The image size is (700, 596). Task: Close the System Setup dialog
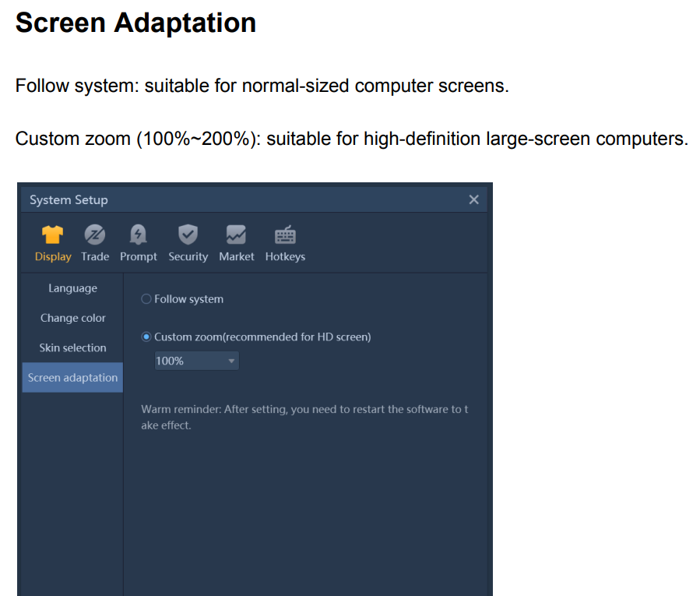(473, 199)
